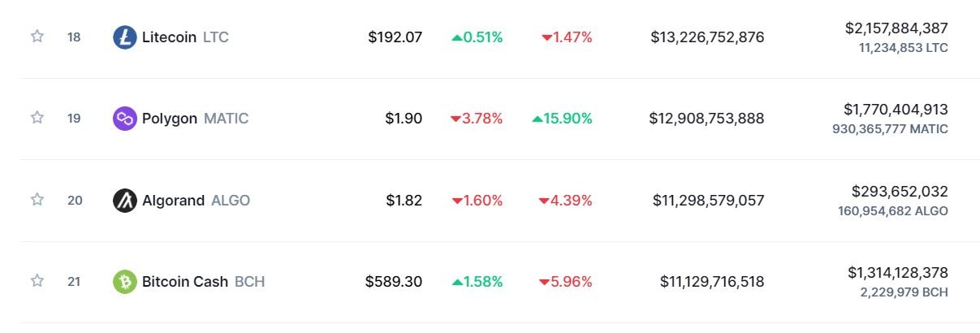
Task: Open the Bitcoin Cash BCH link
Action: click(x=203, y=282)
